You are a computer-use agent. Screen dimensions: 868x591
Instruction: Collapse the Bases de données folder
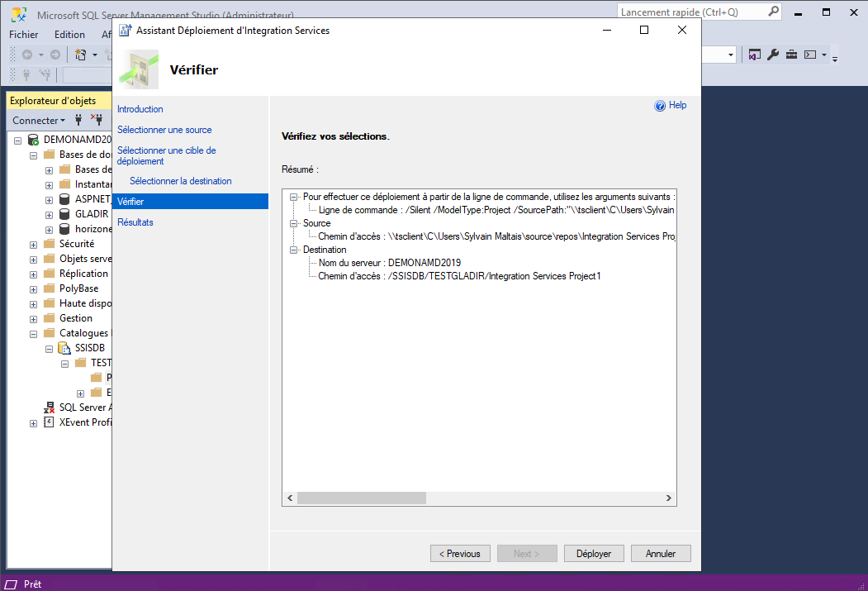[33, 155]
